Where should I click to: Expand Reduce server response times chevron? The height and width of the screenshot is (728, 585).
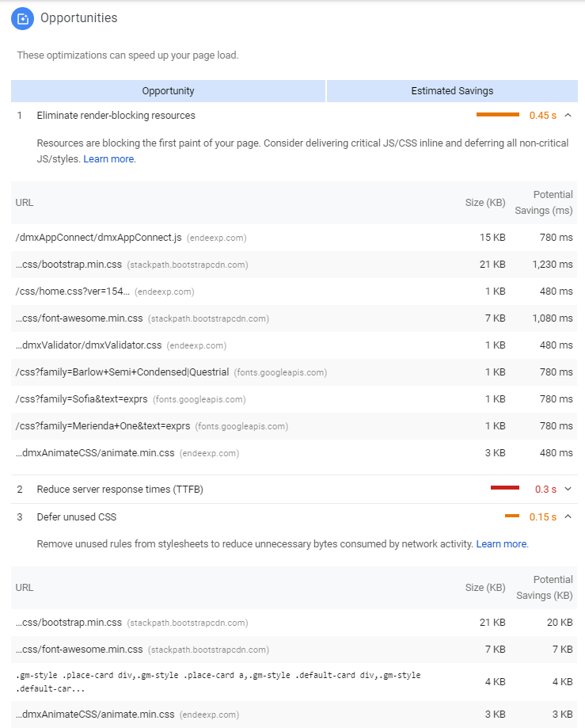[568, 490]
